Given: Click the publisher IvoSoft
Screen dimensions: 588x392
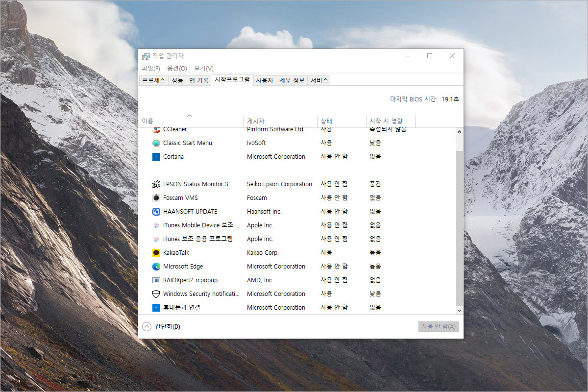Looking at the screenshot, I should pos(256,143).
